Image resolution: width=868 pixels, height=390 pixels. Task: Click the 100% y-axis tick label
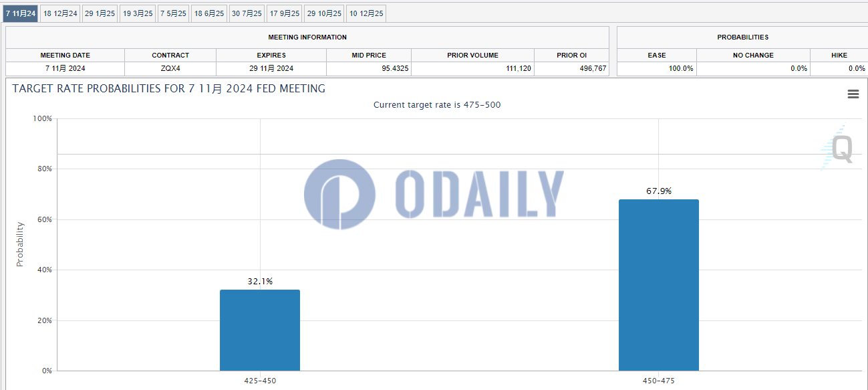click(42, 118)
